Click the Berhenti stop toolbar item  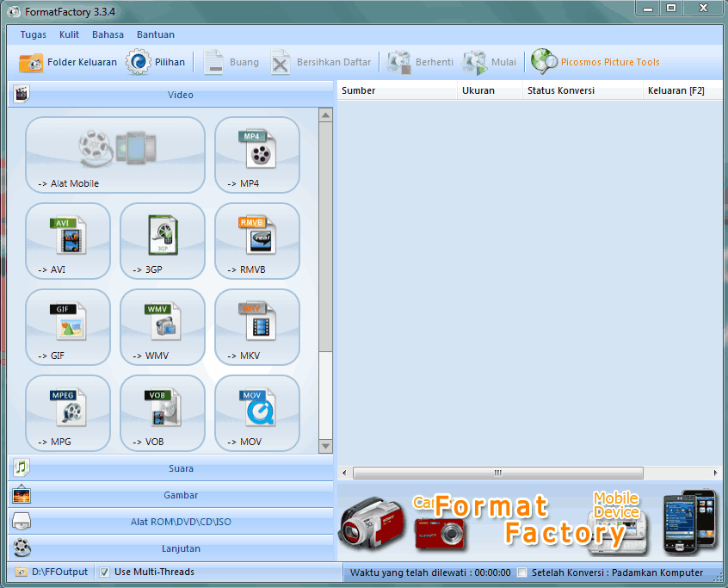tap(420, 62)
